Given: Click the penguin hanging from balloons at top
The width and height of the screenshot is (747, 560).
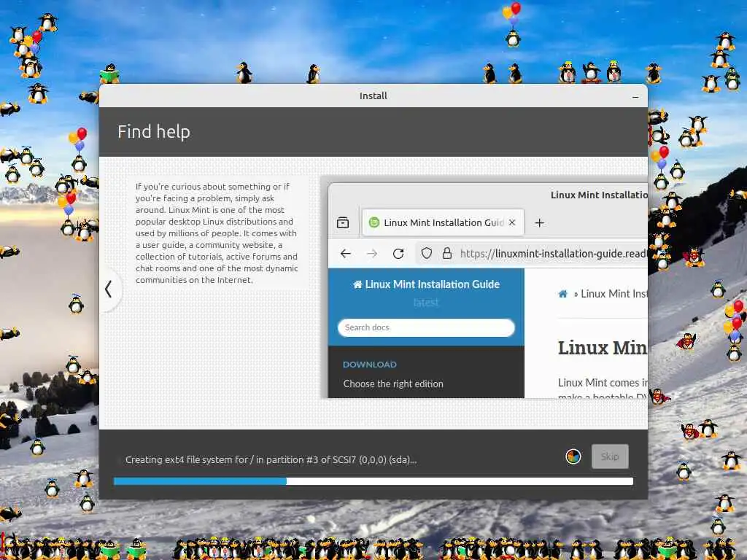Looking at the screenshot, I should [512, 25].
